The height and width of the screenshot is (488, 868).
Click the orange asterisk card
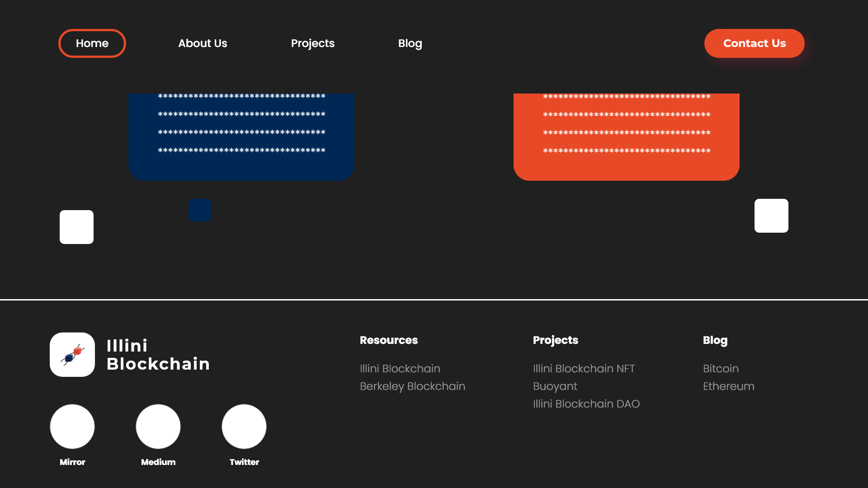(x=627, y=136)
